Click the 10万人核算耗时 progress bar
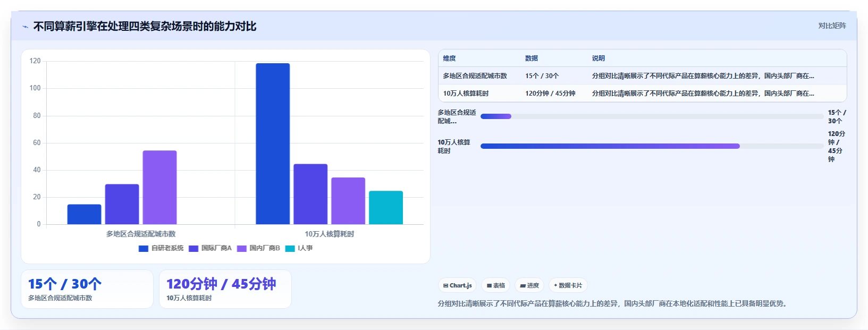 652,146
